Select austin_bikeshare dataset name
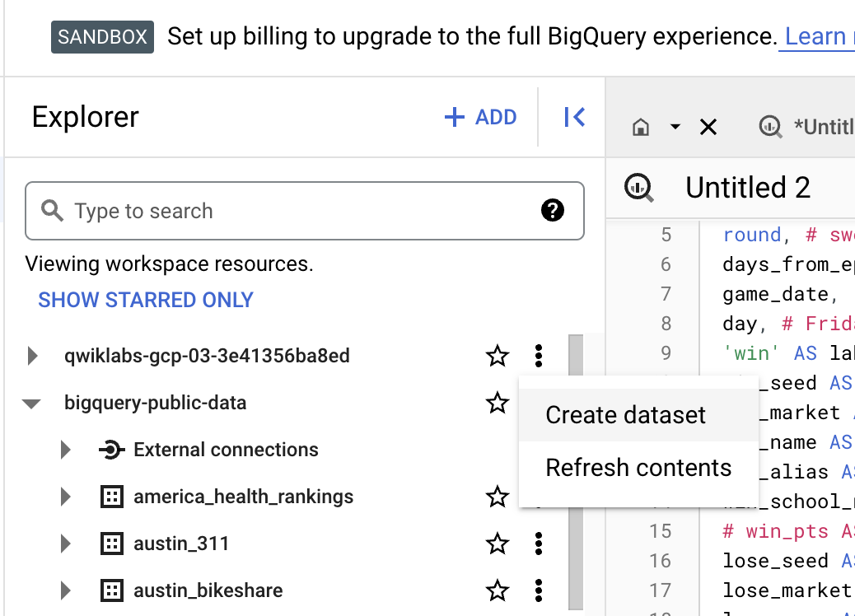The height and width of the screenshot is (616, 855). click(208, 590)
